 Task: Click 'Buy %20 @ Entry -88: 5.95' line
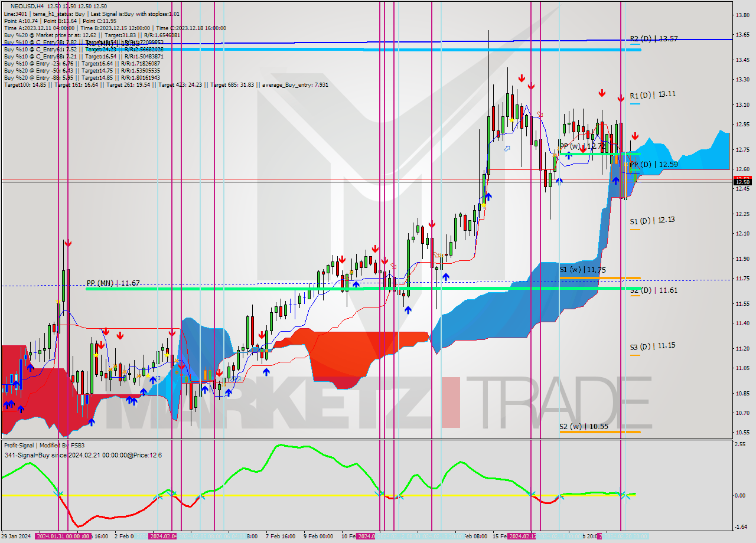point(82,77)
